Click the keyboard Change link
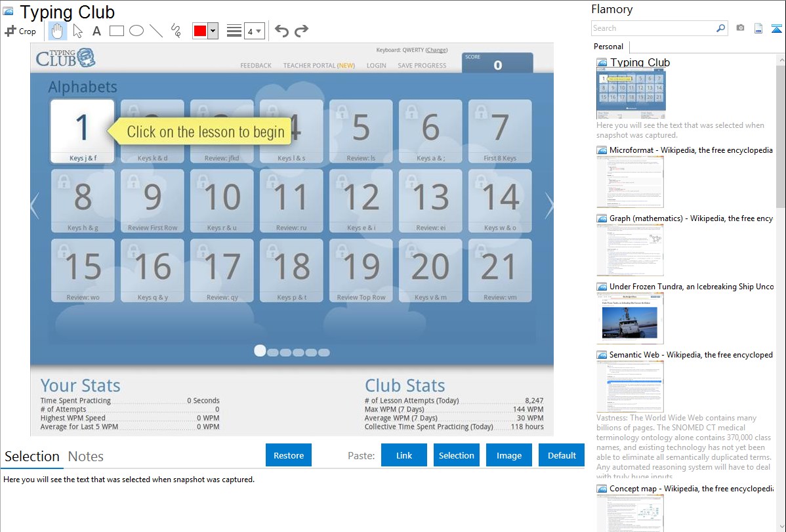Viewport: 786px width, 532px height. [x=436, y=50]
